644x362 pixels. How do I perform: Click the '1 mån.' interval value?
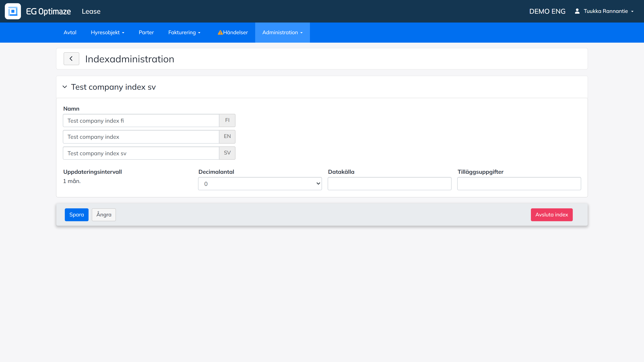pyautogui.click(x=72, y=181)
